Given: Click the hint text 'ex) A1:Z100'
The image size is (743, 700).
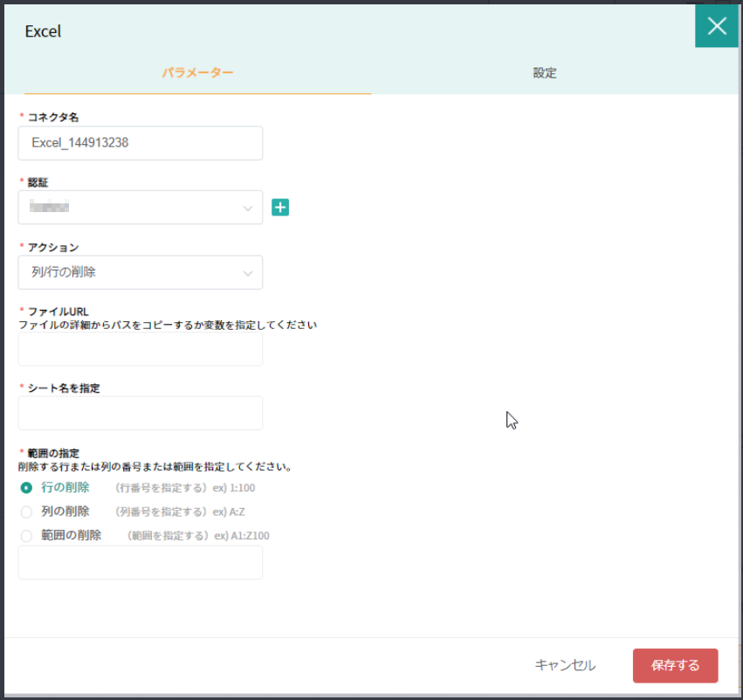Looking at the screenshot, I should [242, 536].
